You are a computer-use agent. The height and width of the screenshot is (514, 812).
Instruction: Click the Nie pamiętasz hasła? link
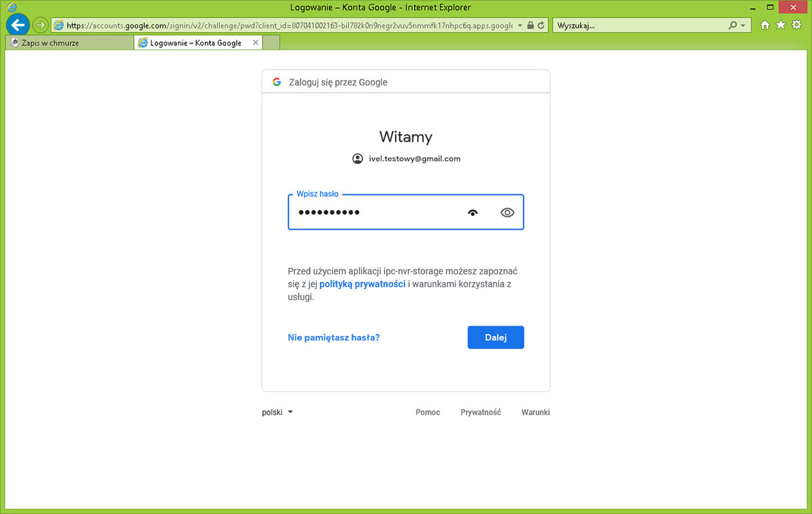[x=334, y=337]
